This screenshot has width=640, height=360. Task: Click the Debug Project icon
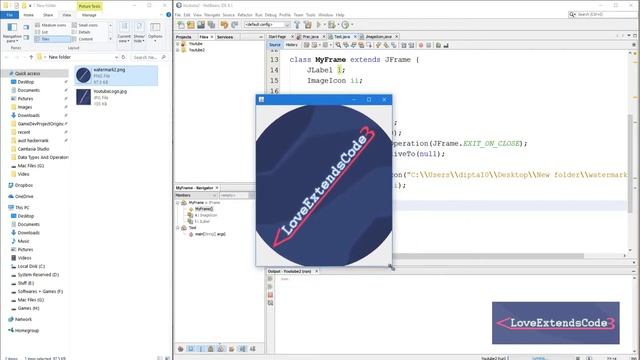pos(331,25)
